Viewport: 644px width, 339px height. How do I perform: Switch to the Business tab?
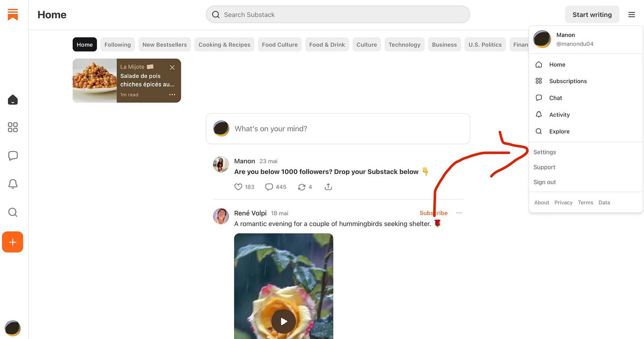point(445,45)
